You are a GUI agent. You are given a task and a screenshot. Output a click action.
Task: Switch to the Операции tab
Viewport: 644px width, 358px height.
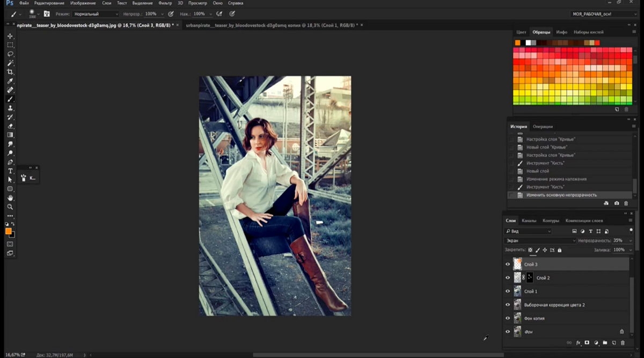point(543,127)
